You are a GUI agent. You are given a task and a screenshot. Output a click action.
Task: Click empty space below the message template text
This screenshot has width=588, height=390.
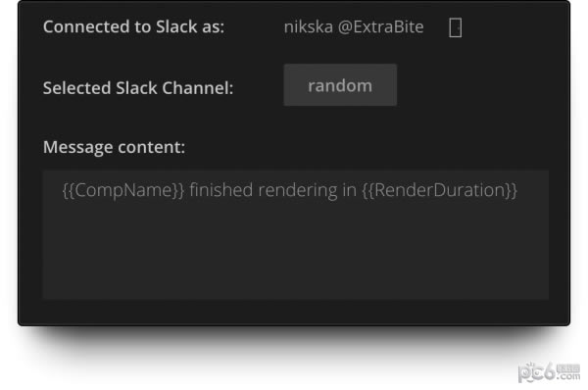tap(296, 251)
